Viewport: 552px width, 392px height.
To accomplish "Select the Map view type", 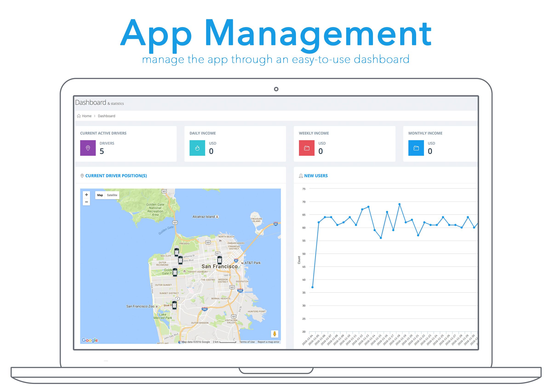I will click(100, 195).
